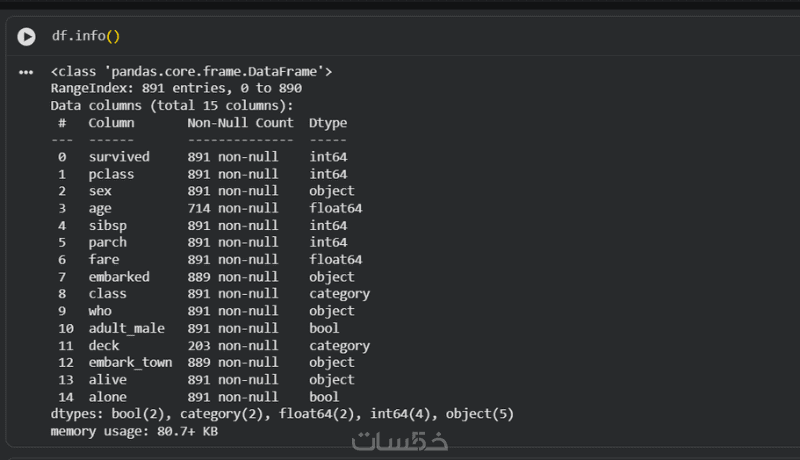Click the 'Dtype' header in output
This screenshot has width=800, height=460.
(x=328, y=123)
